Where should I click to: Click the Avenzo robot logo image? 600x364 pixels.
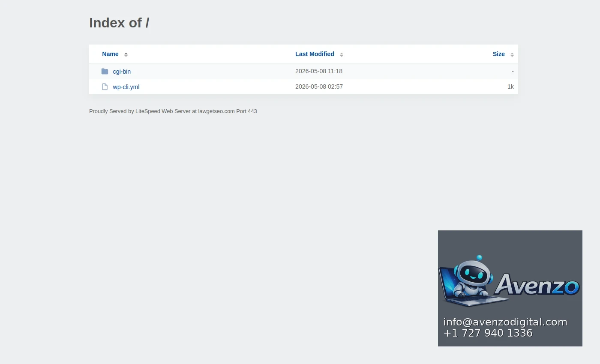click(x=510, y=281)
